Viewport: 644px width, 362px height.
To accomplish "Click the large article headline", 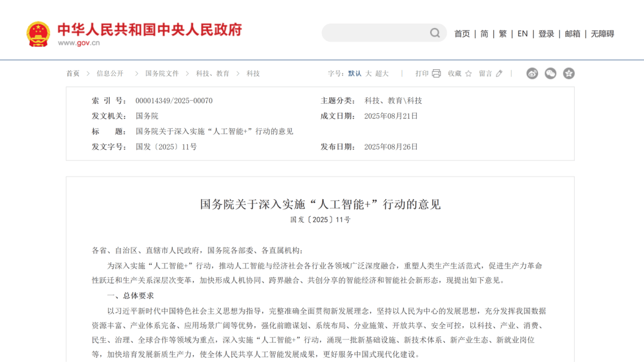I will click(x=320, y=204).
